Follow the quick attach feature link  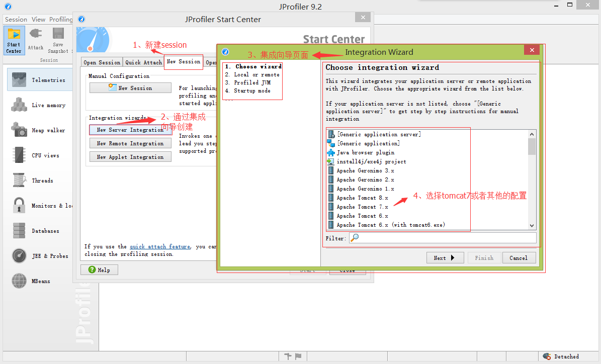click(x=160, y=246)
